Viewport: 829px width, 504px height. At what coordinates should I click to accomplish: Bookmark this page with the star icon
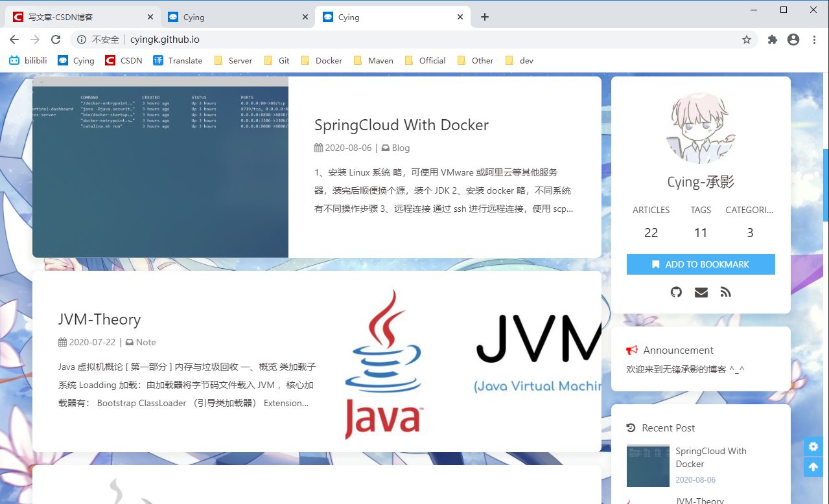tap(747, 40)
